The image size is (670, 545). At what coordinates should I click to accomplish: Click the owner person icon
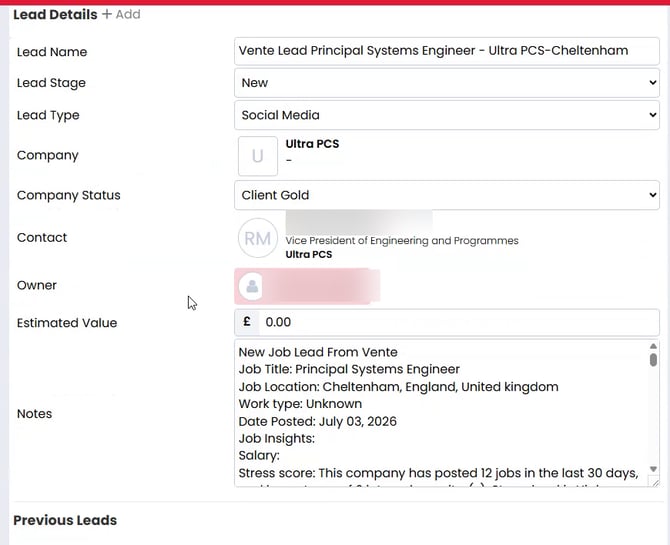point(252,286)
